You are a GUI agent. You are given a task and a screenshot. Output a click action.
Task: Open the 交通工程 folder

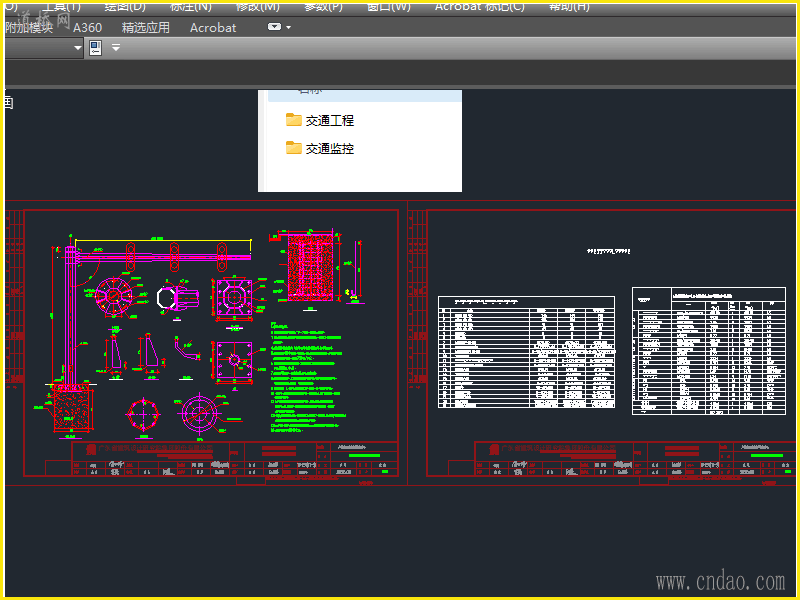tap(329, 120)
